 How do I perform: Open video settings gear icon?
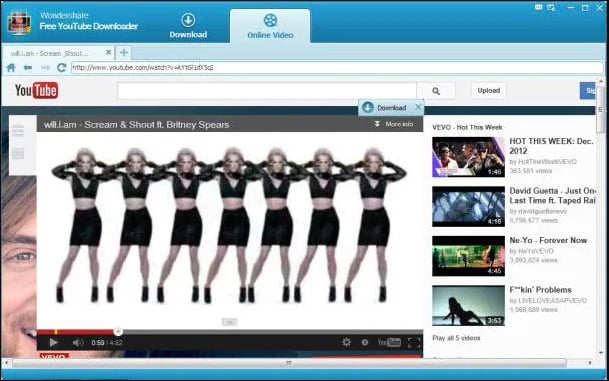pos(346,342)
